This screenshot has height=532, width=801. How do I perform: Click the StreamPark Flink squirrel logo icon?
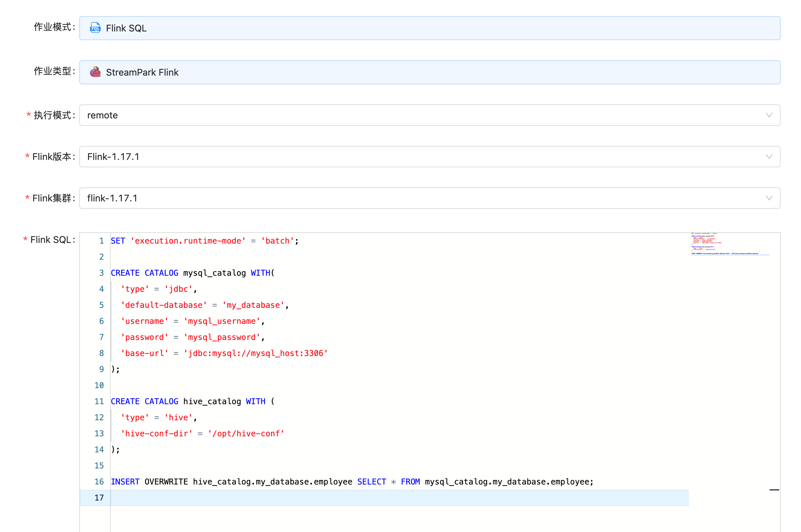tap(95, 72)
